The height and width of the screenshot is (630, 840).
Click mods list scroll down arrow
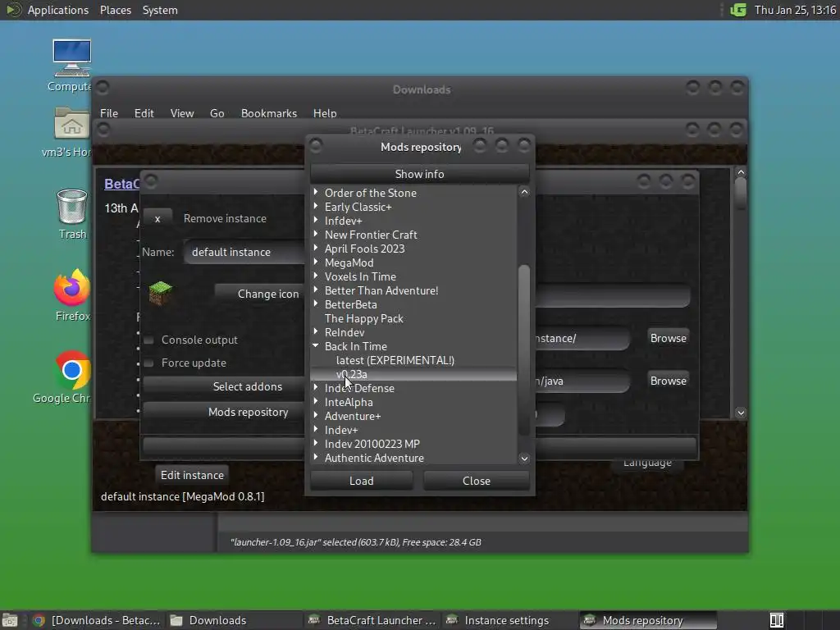524,458
